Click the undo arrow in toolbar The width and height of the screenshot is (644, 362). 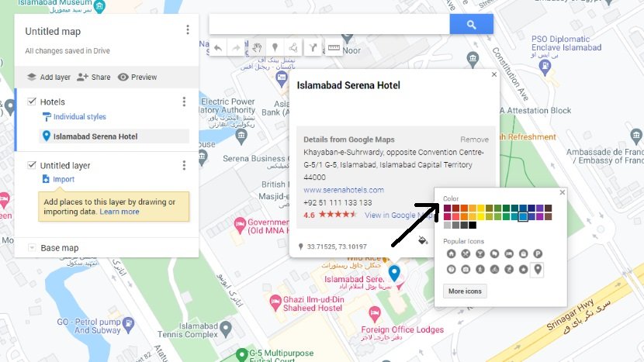click(x=218, y=48)
